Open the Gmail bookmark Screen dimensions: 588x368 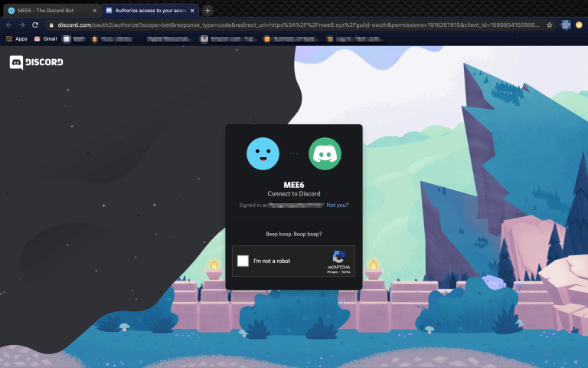[45, 38]
